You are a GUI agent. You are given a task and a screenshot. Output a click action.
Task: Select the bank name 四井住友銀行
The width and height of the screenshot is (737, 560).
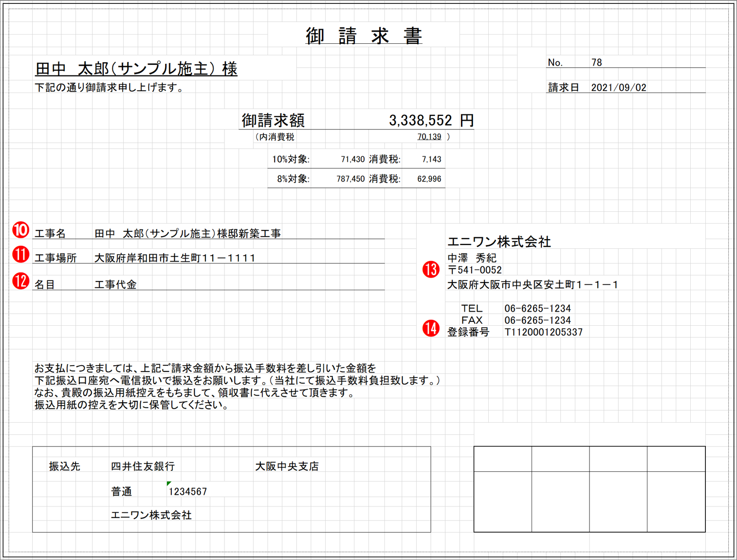tap(143, 466)
